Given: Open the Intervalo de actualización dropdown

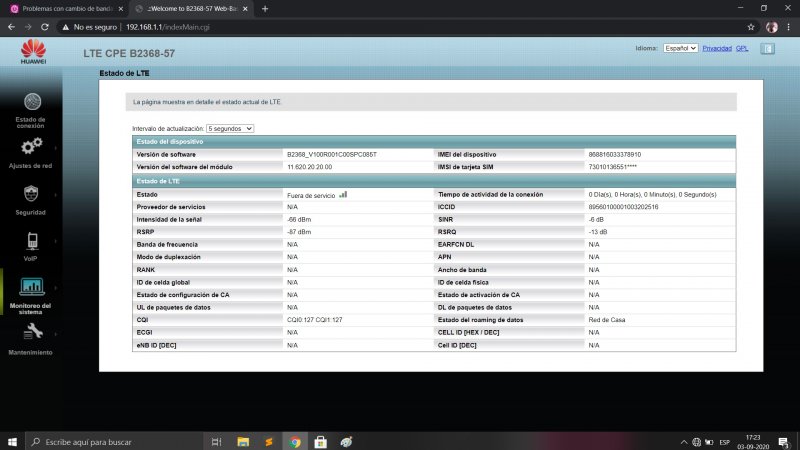Looking at the screenshot, I should tap(230, 129).
